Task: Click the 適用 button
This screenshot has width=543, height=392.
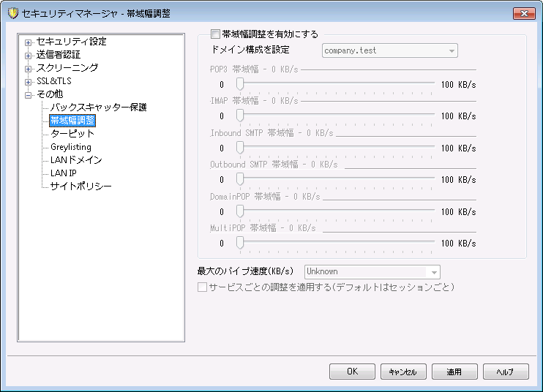Action: (x=454, y=372)
